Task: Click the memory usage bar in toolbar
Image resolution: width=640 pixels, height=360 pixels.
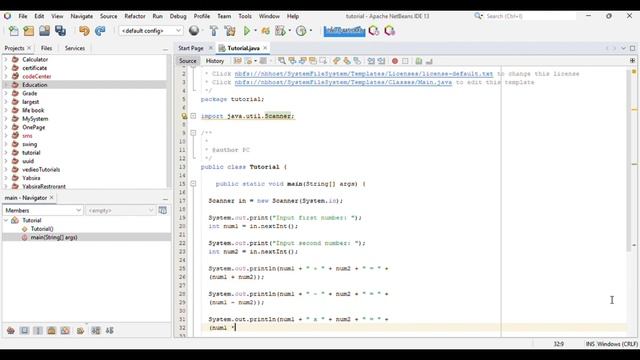Action: coord(344,31)
